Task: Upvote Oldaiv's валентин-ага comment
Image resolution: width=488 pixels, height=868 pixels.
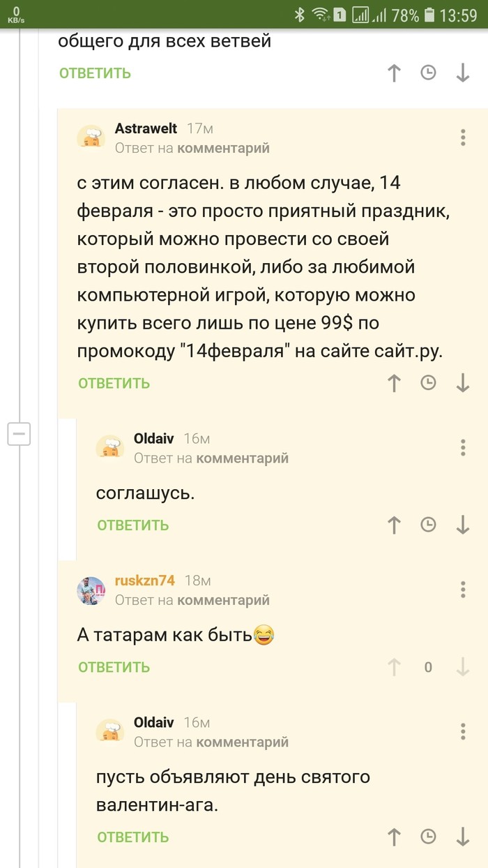Action: coord(394,837)
